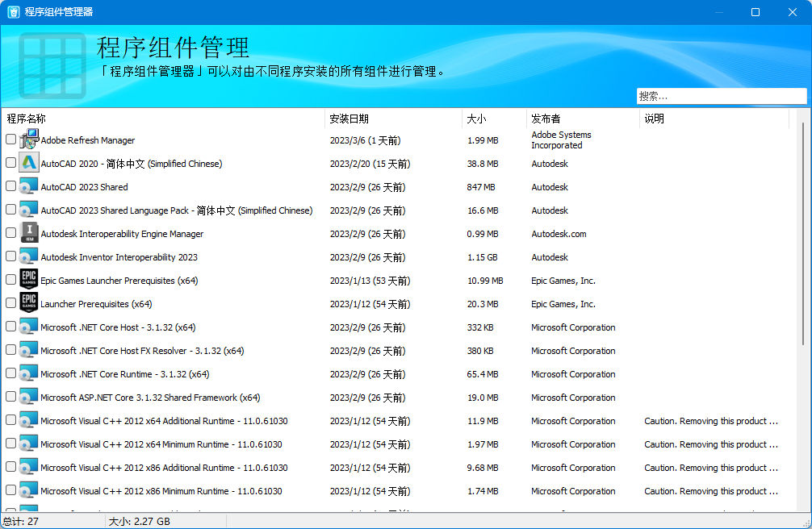The image size is (812, 529).
Task: Click the title bar app icon of 程序组件管理器
Action: coord(14,12)
